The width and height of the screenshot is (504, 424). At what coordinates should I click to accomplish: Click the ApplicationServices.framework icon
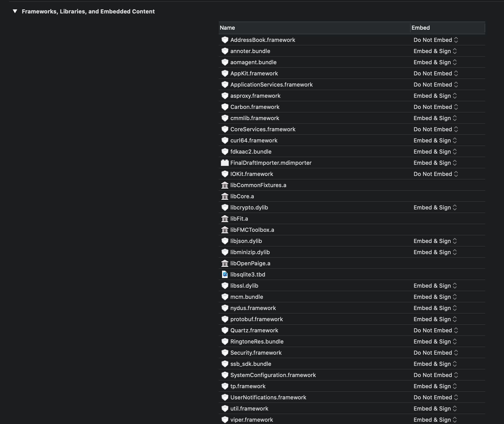point(225,85)
